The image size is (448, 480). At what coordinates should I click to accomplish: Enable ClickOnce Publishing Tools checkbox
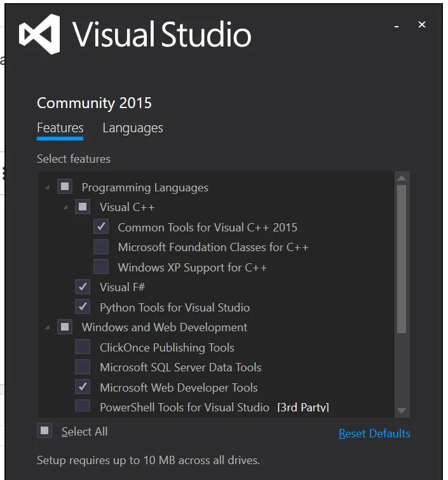(x=83, y=347)
